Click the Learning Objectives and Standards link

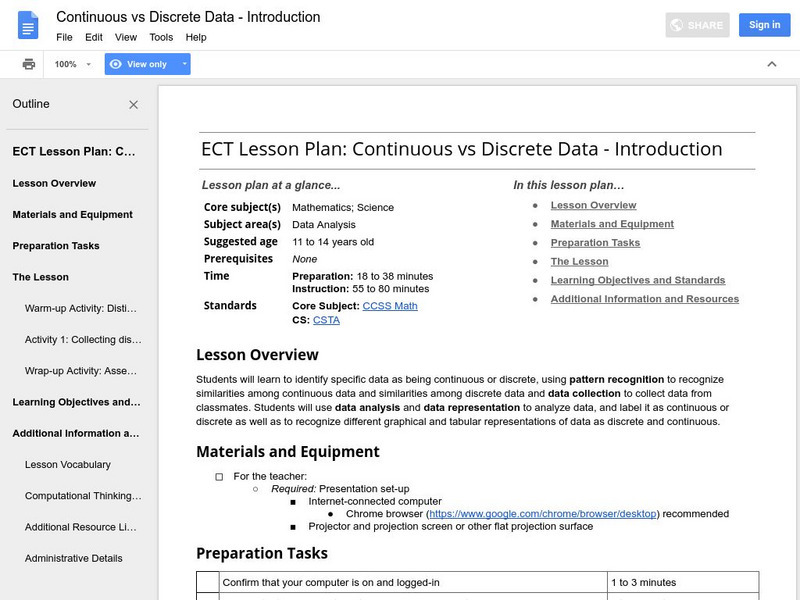(638, 280)
